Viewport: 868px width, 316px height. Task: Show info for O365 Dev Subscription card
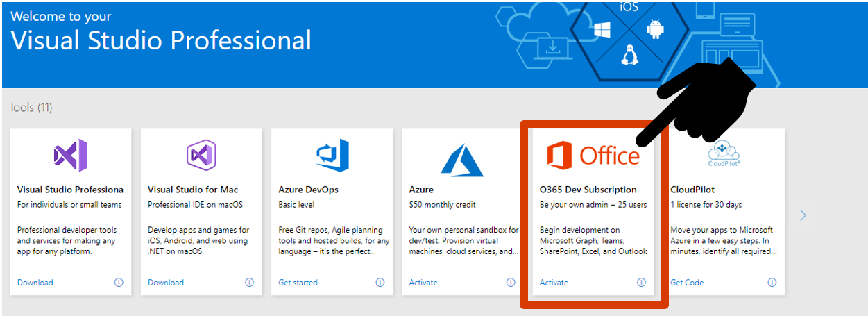coord(641,283)
